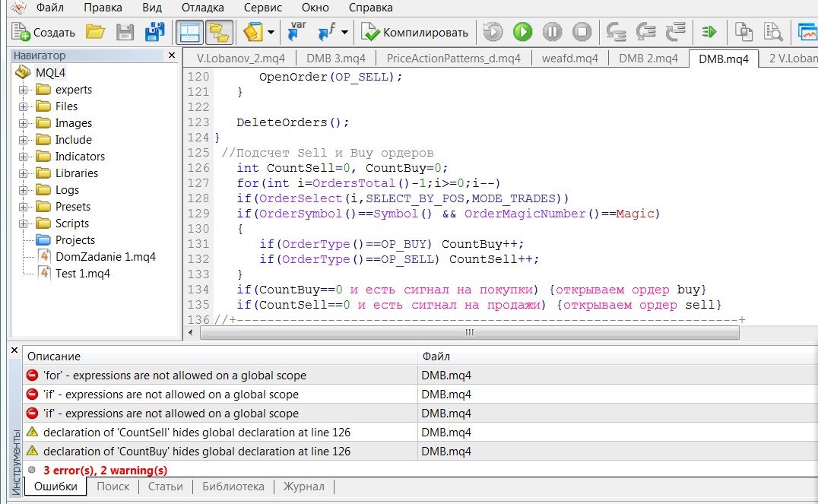This screenshot has height=504, width=818.
Task: Click the var list-names icon
Action: click(x=297, y=33)
